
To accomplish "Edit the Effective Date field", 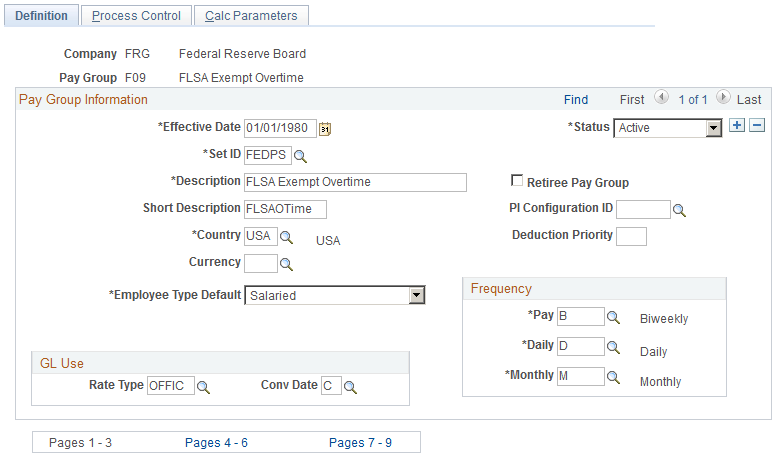I will pyautogui.click(x=280, y=128).
